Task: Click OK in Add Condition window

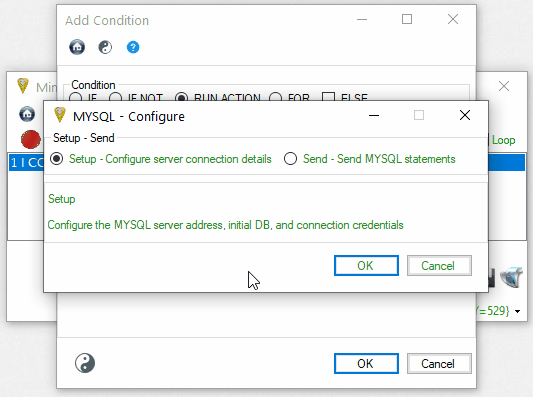Action: [x=366, y=363]
